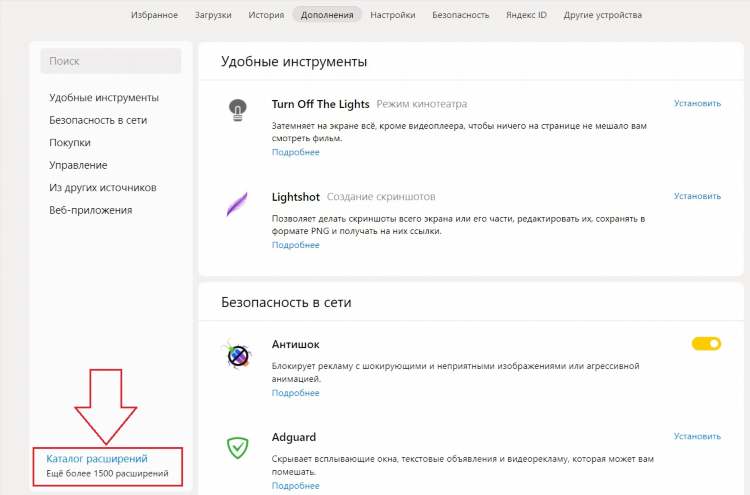750x495 pixels.
Task: Install Turn Off The Lights via Установить
Action: pos(697,103)
